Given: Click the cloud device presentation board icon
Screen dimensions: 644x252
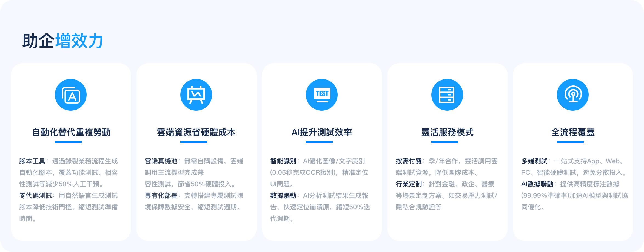Looking at the screenshot, I should [x=196, y=95].
